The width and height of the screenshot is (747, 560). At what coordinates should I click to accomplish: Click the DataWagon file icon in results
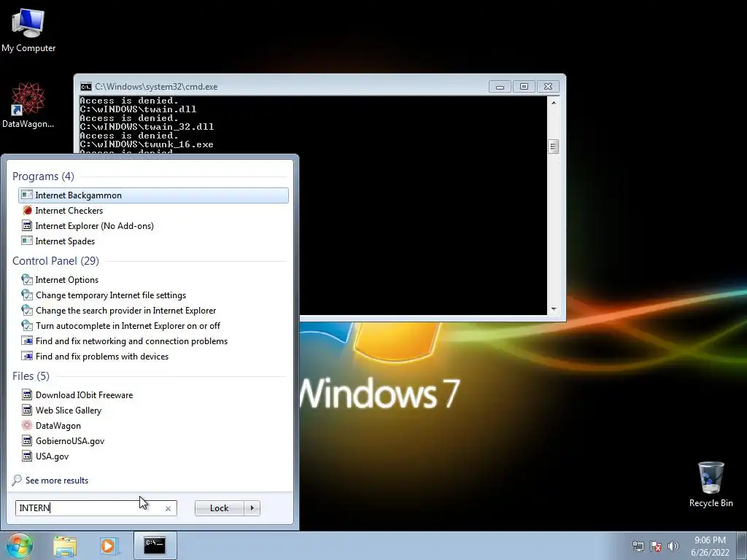coord(27,425)
